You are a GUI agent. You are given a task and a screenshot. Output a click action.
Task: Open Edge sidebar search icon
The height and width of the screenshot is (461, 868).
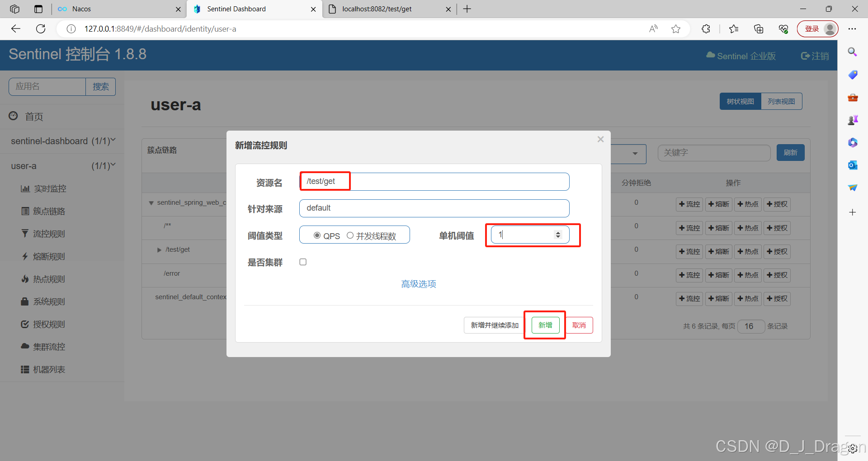(x=853, y=52)
